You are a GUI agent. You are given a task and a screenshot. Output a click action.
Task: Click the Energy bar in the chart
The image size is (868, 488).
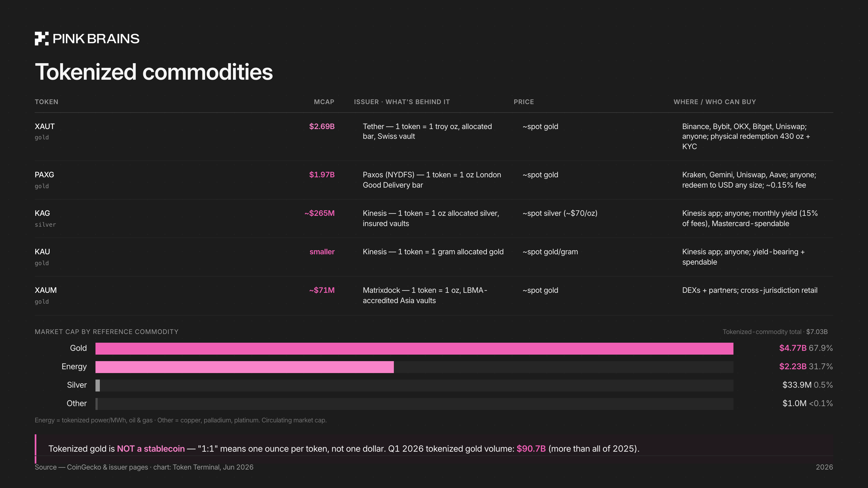point(244,367)
